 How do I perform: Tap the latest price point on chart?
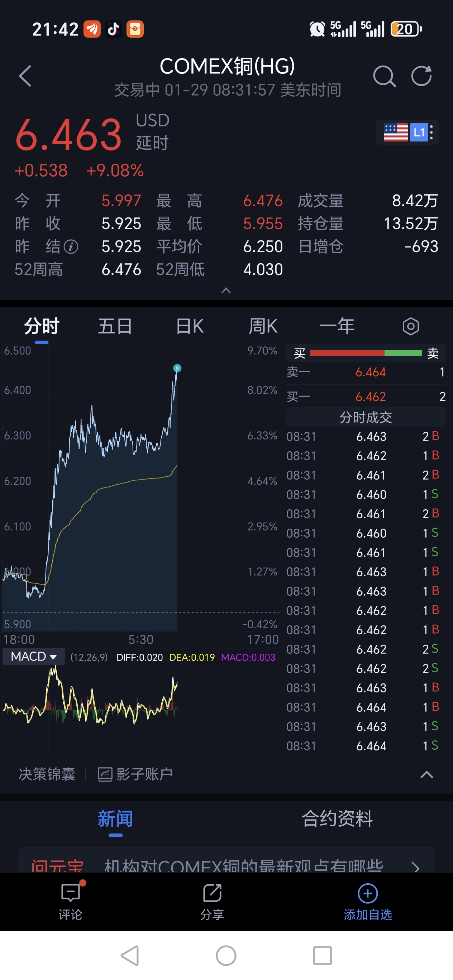[x=177, y=368]
